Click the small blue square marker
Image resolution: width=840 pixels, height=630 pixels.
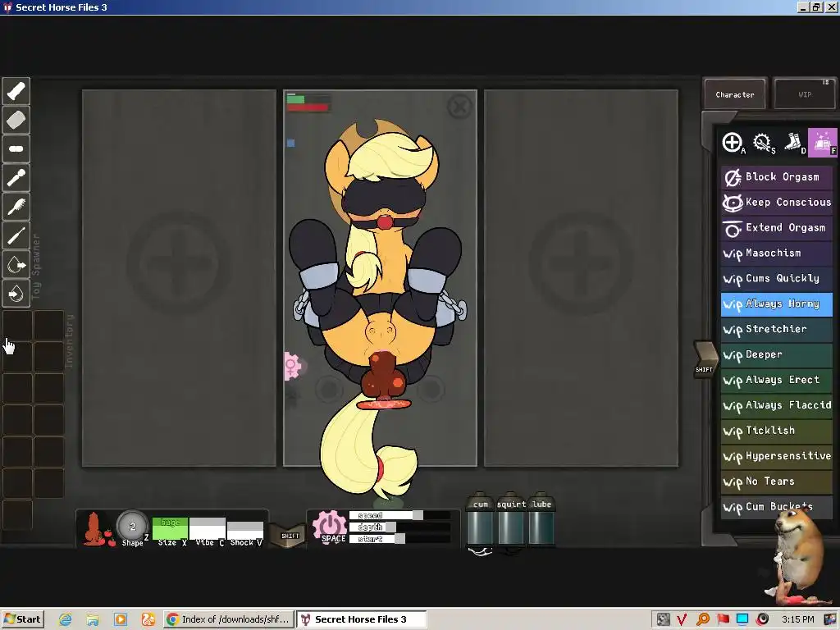tap(290, 143)
